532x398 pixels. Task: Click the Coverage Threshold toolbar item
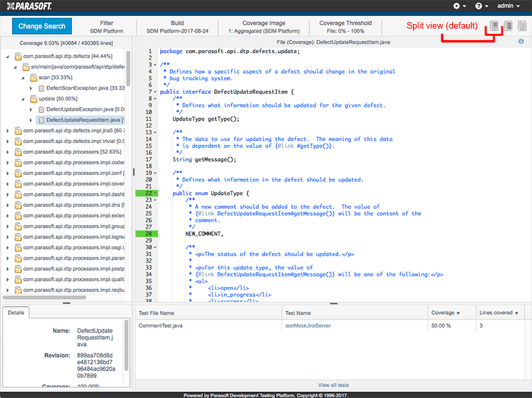click(x=345, y=27)
